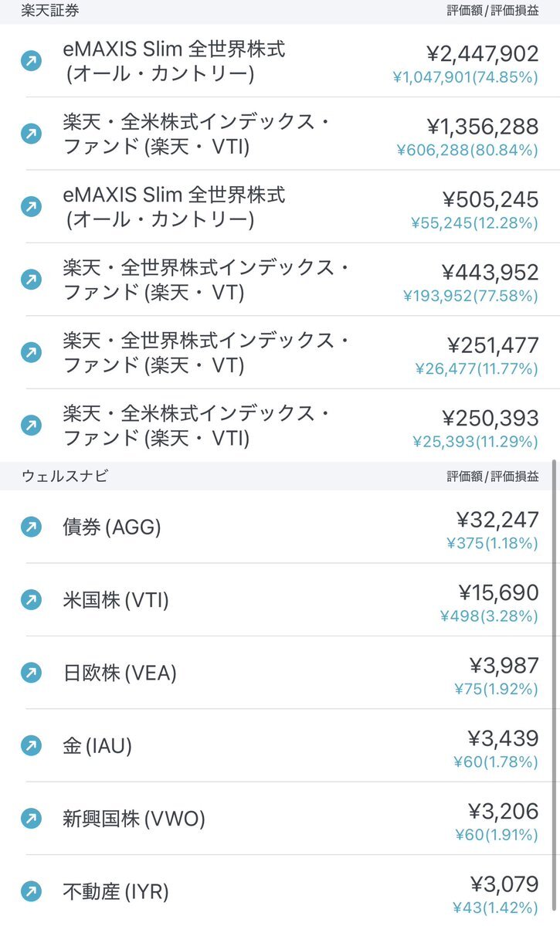
Task: Tap the arrow icon beside 日欧株 (VEA)
Action: 32,672
